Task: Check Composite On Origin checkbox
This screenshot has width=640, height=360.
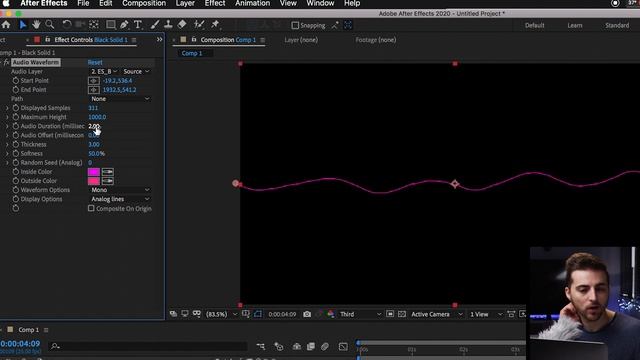Action: [x=91, y=208]
